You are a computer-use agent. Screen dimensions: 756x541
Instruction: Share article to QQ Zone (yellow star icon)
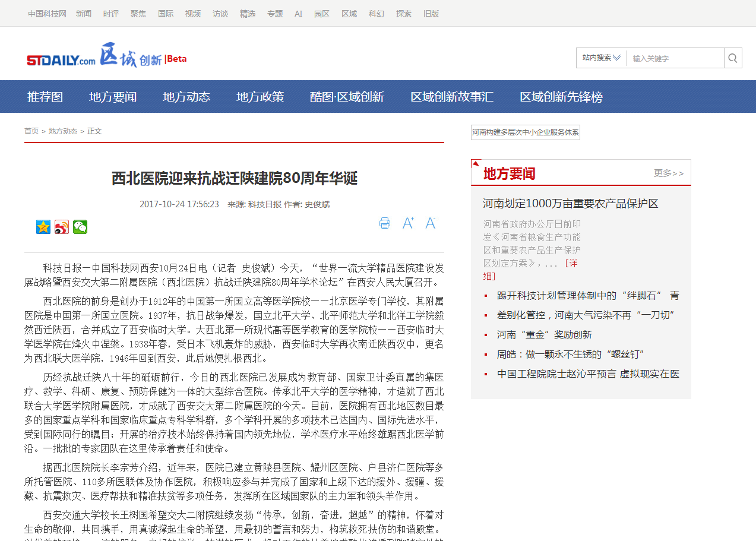pos(43,227)
